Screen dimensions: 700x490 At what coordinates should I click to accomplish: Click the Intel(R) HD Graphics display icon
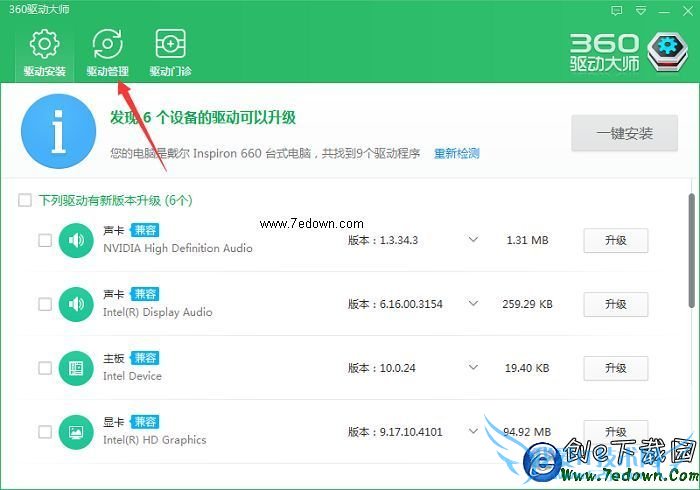[x=76, y=432]
